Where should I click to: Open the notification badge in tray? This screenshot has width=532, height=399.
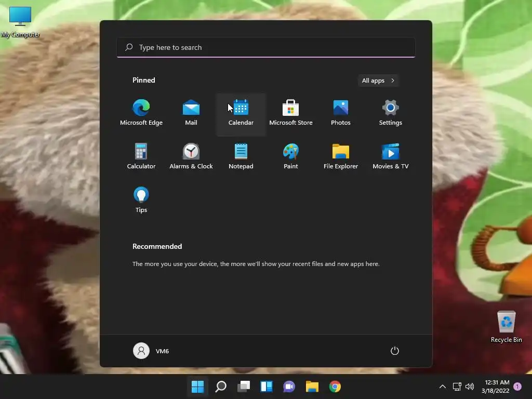(517, 386)
